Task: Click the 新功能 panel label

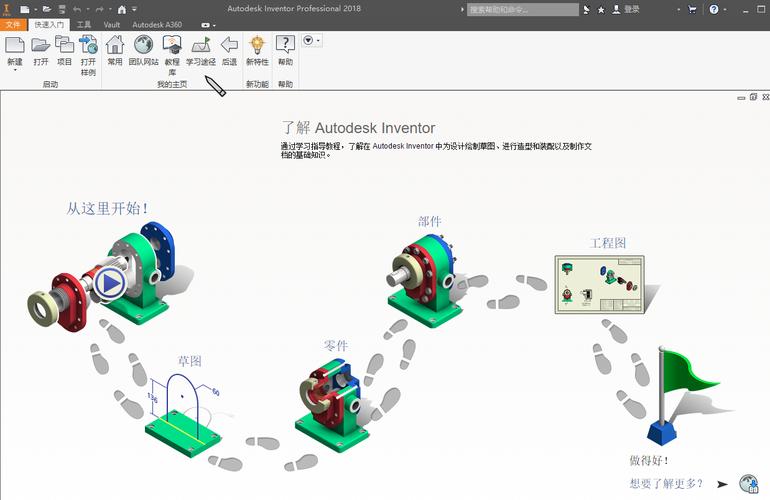Action: pos(257,84)
